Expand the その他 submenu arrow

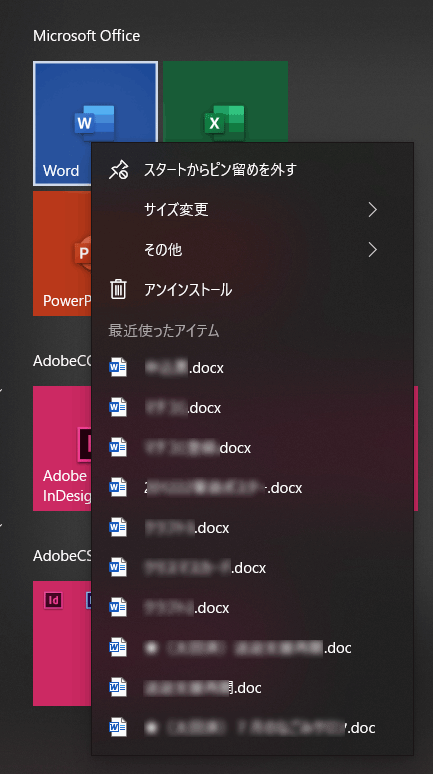pos(373,250)
